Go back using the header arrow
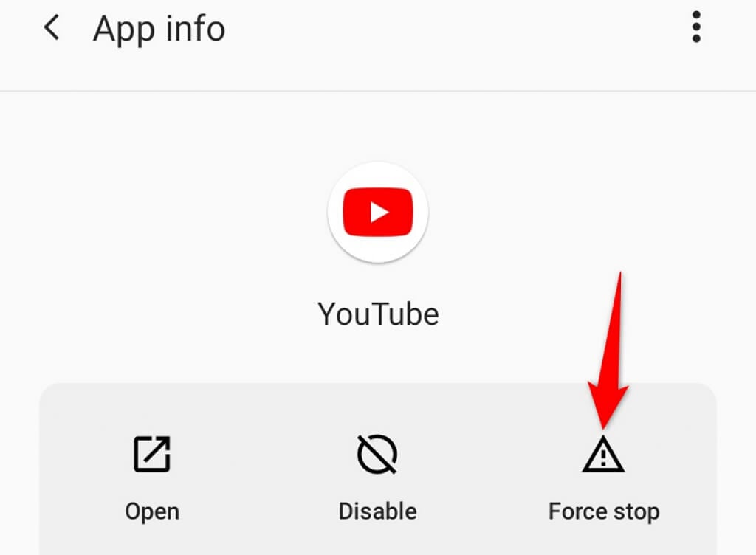The image size is (756, 555). (x=52, y=27)
